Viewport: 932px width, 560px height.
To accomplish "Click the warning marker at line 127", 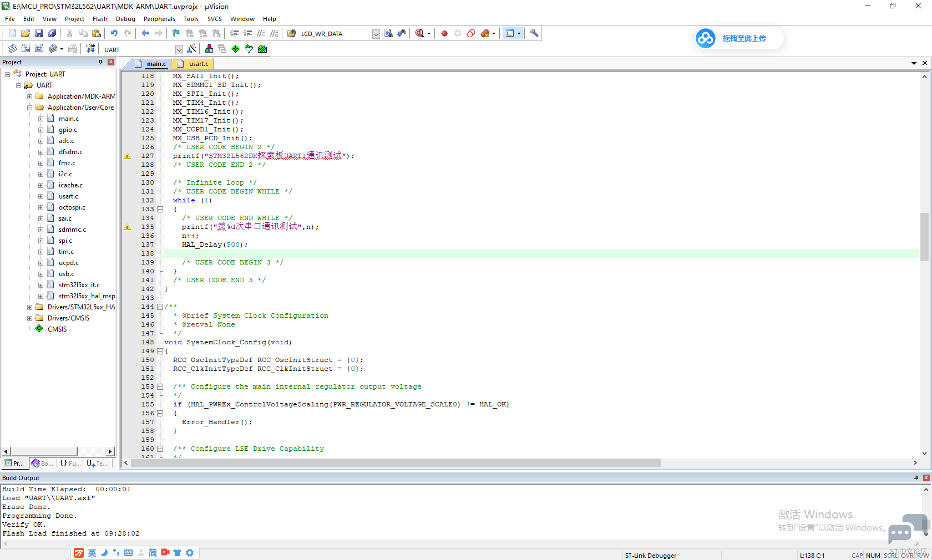I will click(x=127, y=156).
